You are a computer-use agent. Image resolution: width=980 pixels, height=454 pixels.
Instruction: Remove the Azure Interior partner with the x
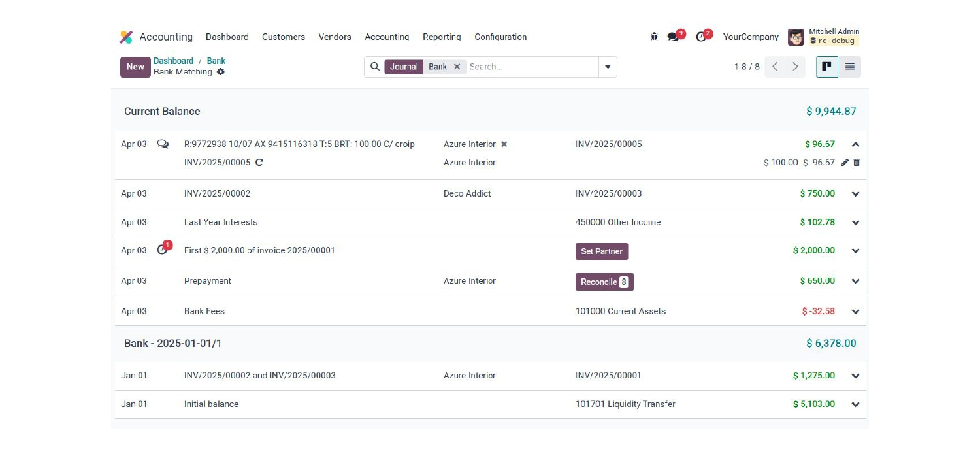click(504, 144)
